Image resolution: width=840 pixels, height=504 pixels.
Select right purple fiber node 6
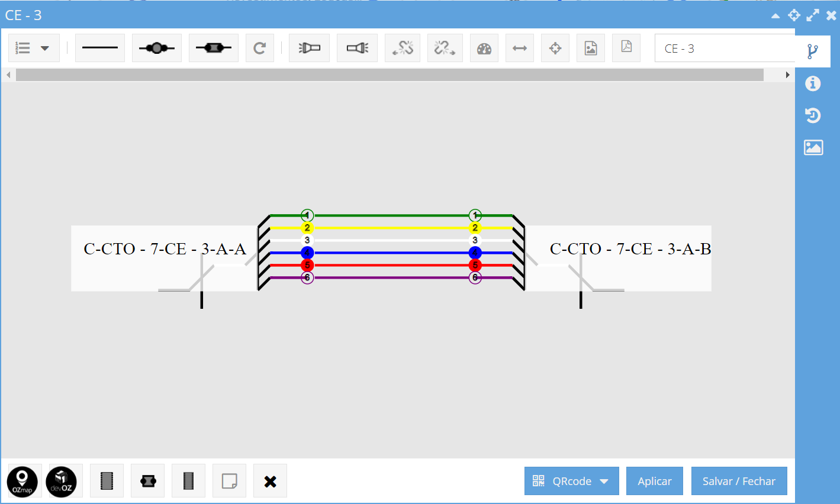(475, 277)
